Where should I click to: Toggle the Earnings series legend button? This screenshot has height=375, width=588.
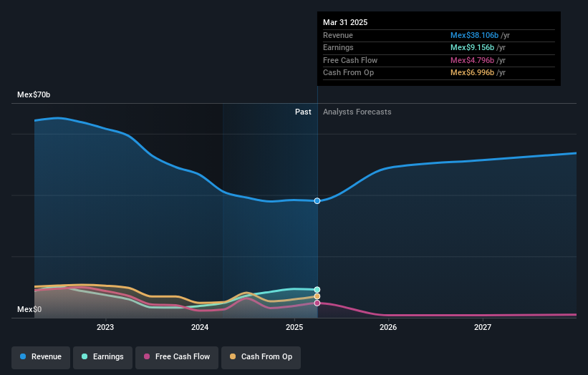(x=102, y=357)
